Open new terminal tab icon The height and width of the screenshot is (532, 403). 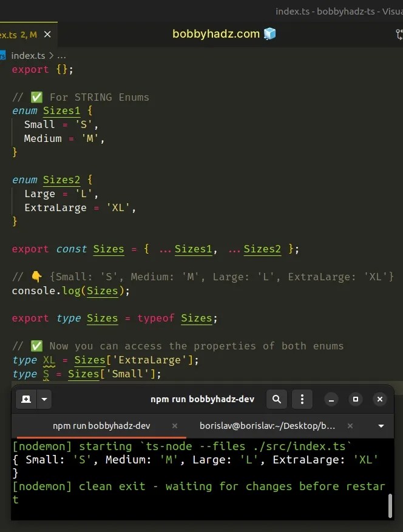(26, 399)
